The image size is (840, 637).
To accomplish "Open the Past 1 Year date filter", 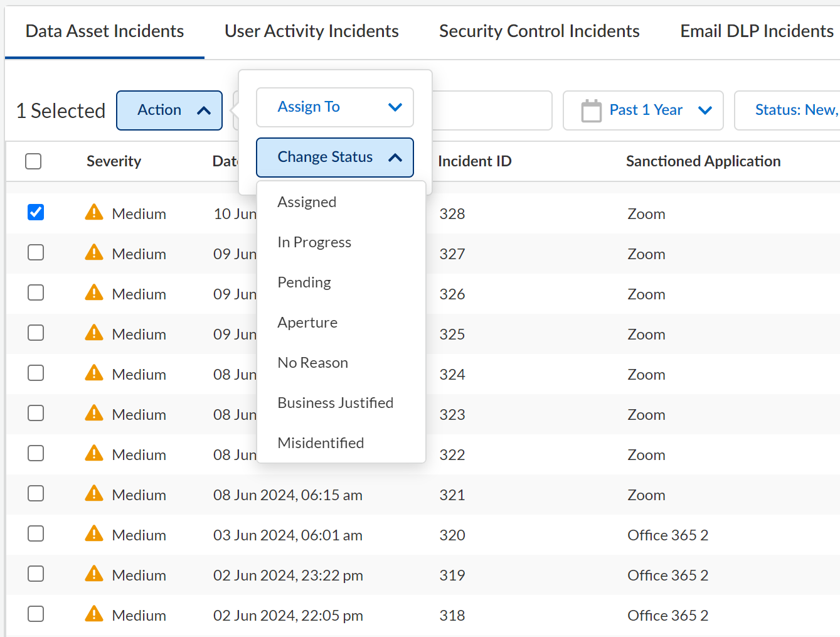I will point(643,110).
